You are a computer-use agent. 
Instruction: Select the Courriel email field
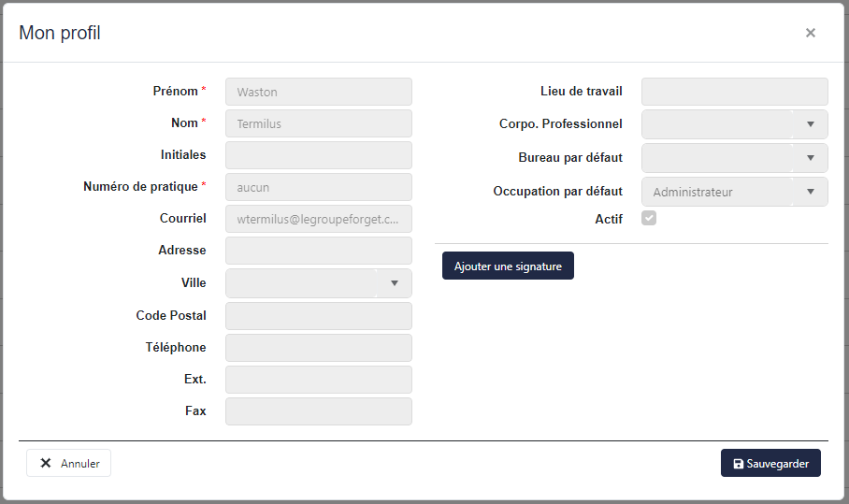click(318, 219)
